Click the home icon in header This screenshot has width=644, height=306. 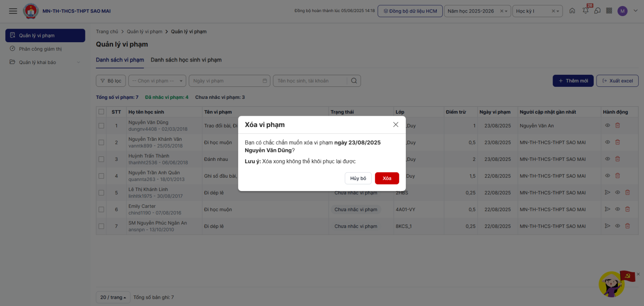(x=572, y=11)
